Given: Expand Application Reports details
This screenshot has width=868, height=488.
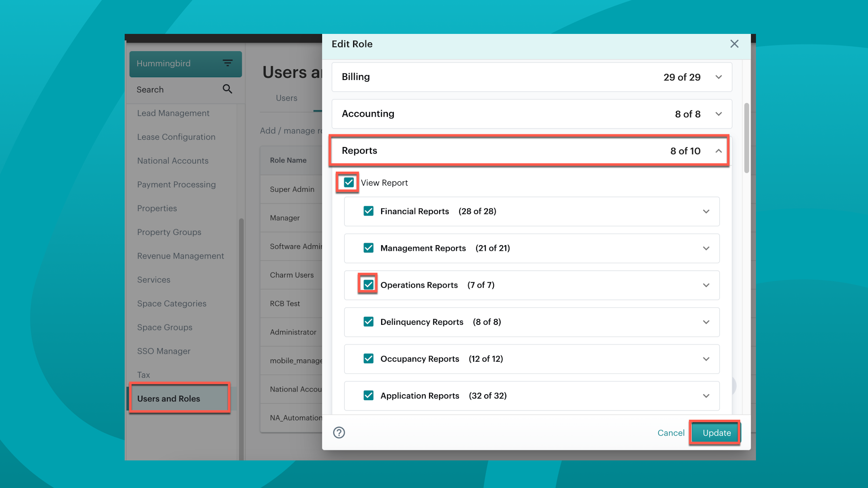Looking at the screenshot, I should [706, 396].
